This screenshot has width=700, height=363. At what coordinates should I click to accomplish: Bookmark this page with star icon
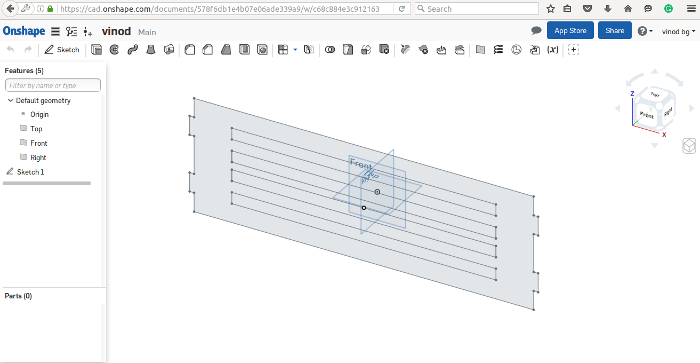pyautogui.click(x=550, y=8)
